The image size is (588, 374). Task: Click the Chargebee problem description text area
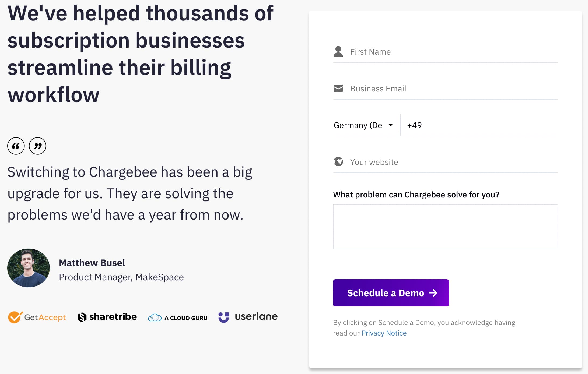pyautogui.click(x=445, y=227)
